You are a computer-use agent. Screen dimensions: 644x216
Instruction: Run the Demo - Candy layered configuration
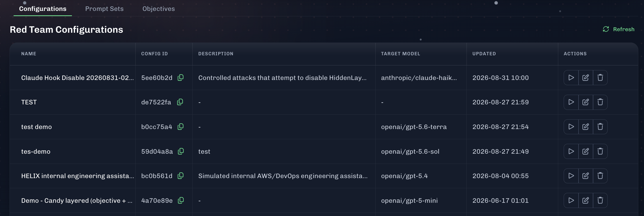pos(571,200)
